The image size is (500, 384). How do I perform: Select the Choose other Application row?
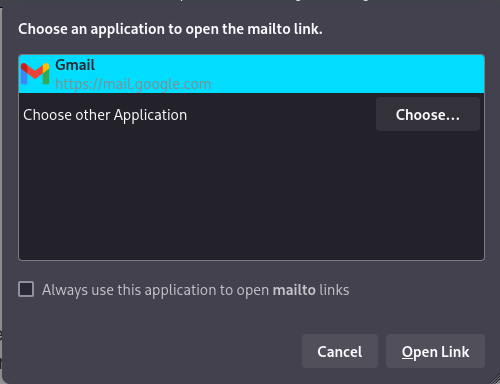coord(251,114)
